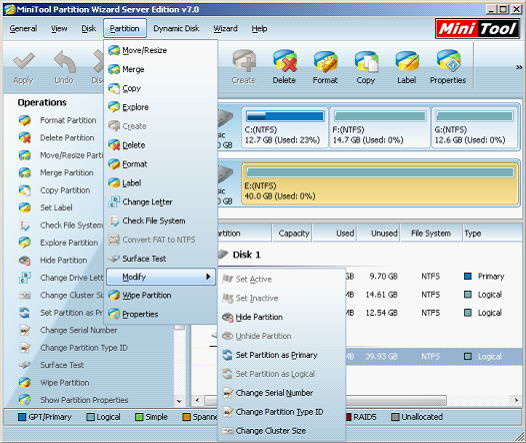Choose Change Cluster Size submenu item
Viewport: 526px width, 443px height.
point(281,431)
